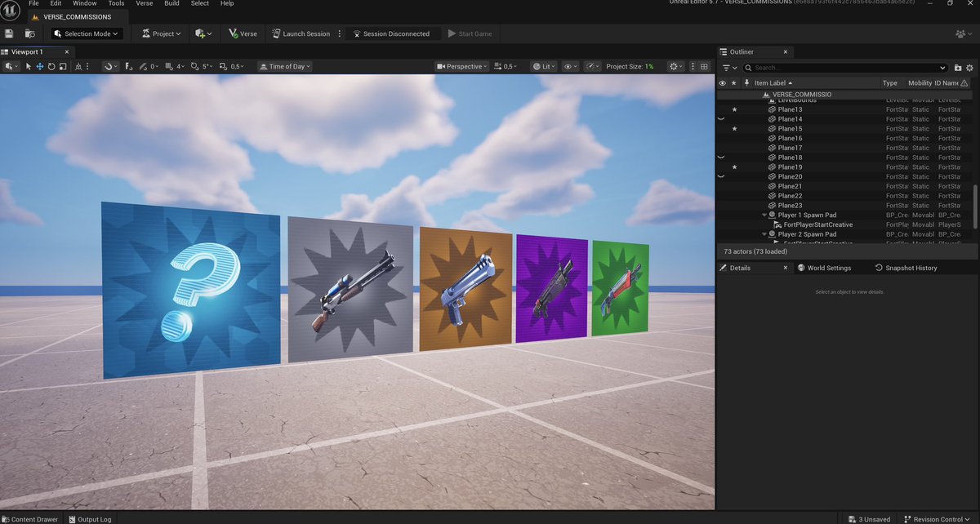Click the Browse content icon next to Save

pyautogui.click(x=30, y=33)
